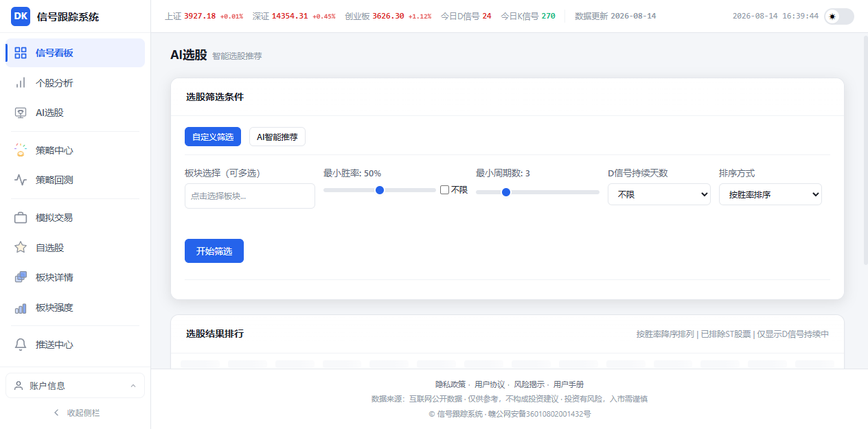Click 今日K信号 270 counter

[x=528, y=16]
